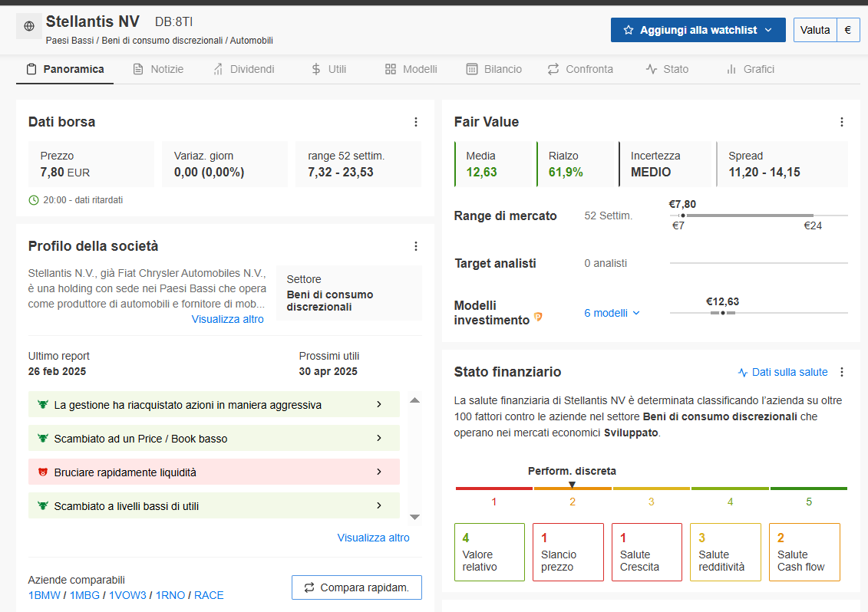Click the pulse icon on Stato tab
Screen dimensions: 868x612
651,69
